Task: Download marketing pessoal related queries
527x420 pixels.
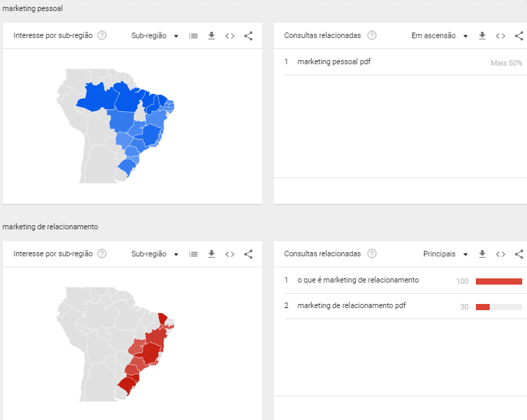Action: point(482,36)
